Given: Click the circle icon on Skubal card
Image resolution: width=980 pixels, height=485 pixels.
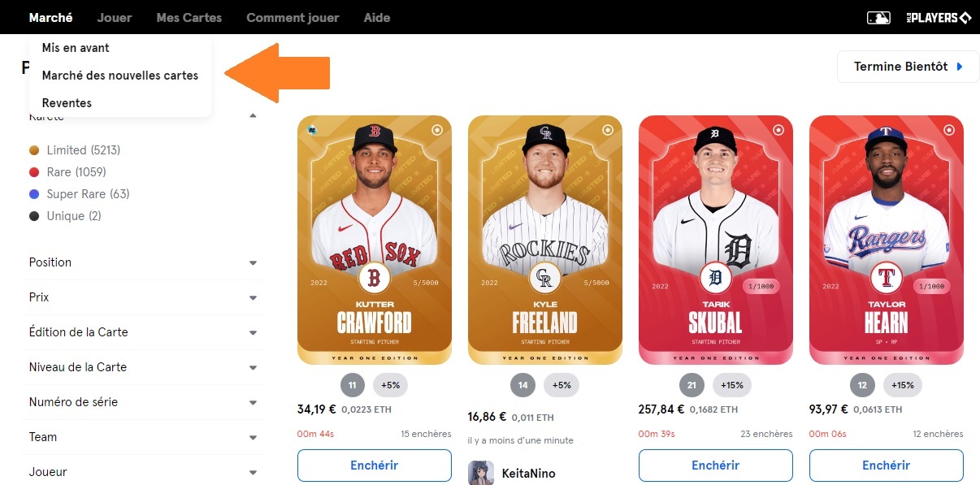Looking at the screenshot, I should coord(778,129).
